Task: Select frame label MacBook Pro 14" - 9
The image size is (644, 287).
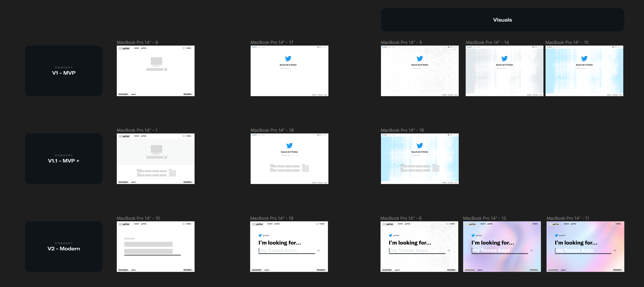Action: pyautogui.click(x=137, y=43)
